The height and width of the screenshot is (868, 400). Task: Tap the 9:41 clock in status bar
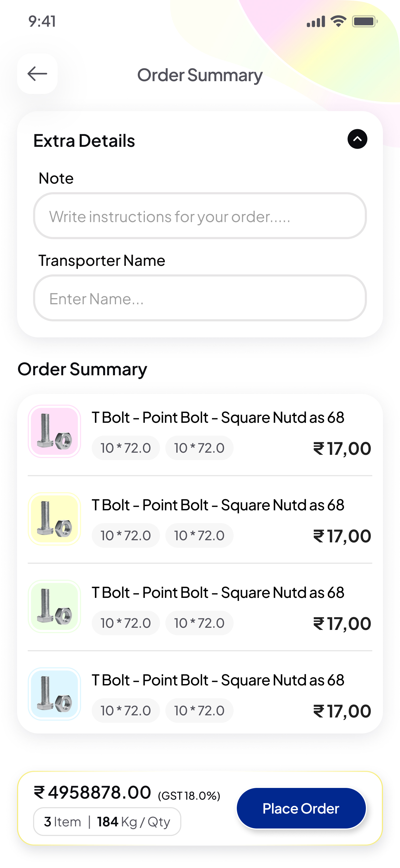[x=42, y=21]
